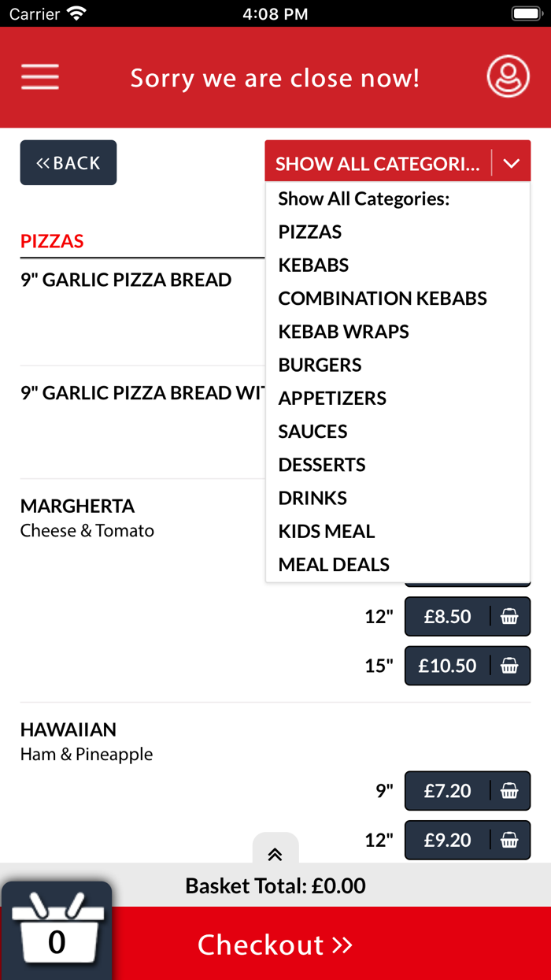Click the BACK button
Screen dimensions: 551x980
pyautogui.click(x=68, y=162)
